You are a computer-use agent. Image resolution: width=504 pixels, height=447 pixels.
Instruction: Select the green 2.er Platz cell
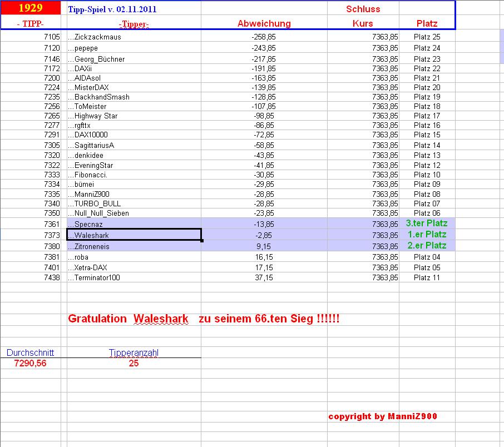pos(427,246)
